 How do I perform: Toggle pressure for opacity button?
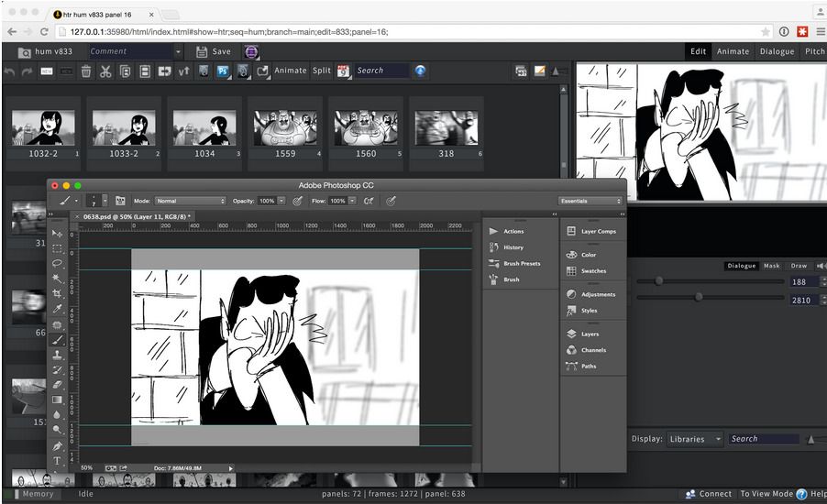tap(297, 201)
